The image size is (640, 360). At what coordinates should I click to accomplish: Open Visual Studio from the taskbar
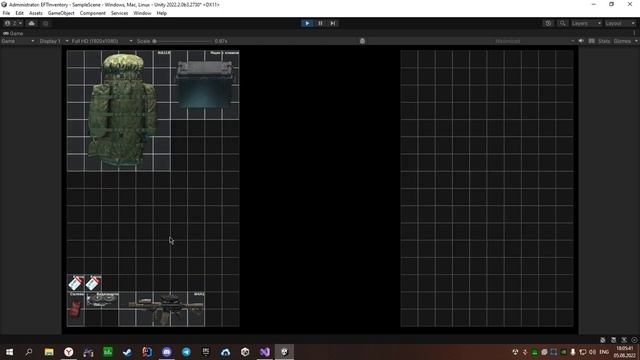[x=264, y=352]
